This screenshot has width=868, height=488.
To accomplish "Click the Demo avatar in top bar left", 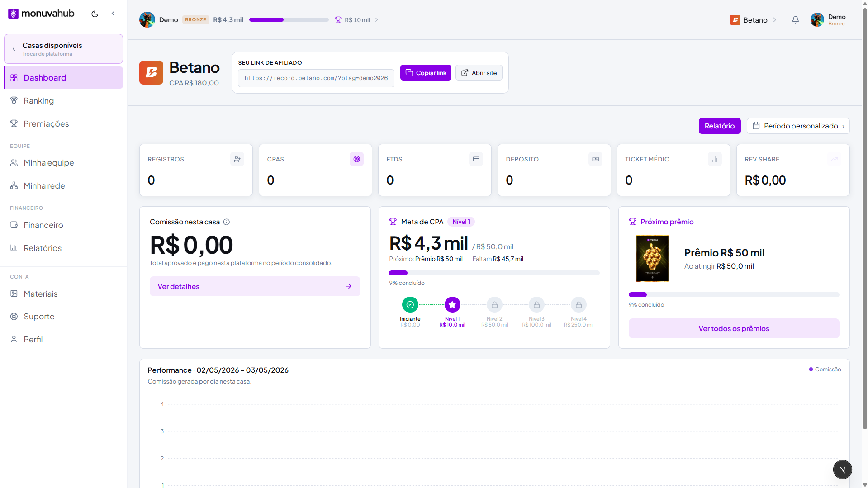I will click(147, 20).
